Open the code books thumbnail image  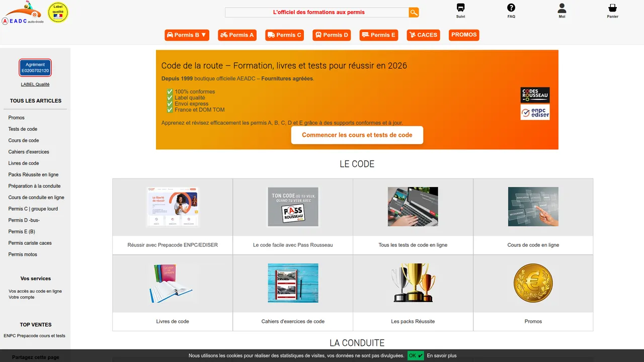tap(173, 283)
